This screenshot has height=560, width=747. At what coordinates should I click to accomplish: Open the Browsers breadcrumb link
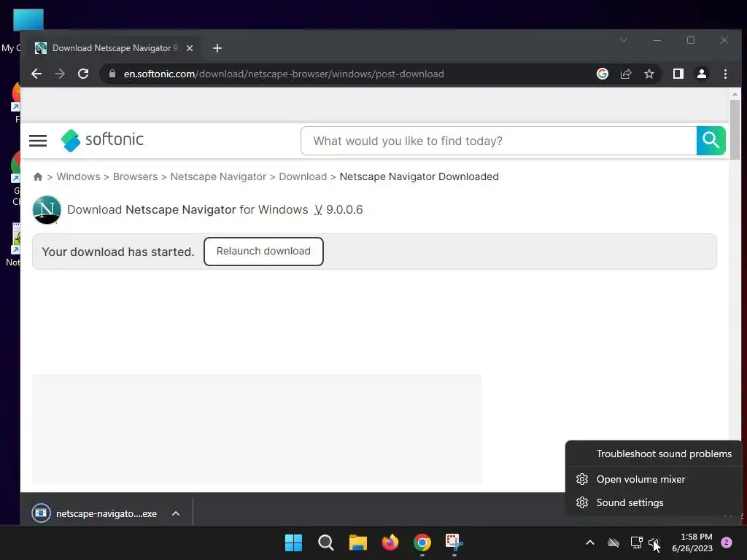(135, 176)
